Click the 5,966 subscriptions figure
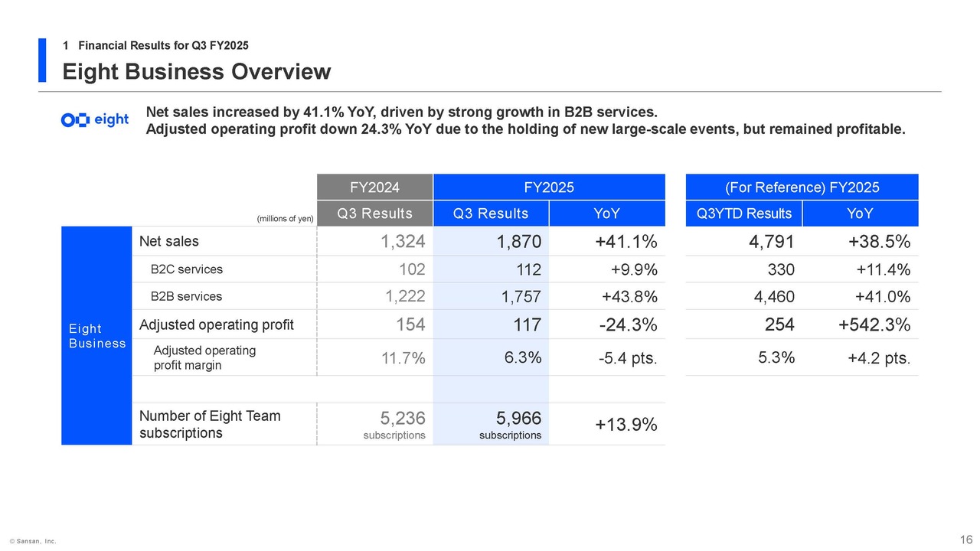The width and height of the screenshot is (980, 551). tap(518, 419)
